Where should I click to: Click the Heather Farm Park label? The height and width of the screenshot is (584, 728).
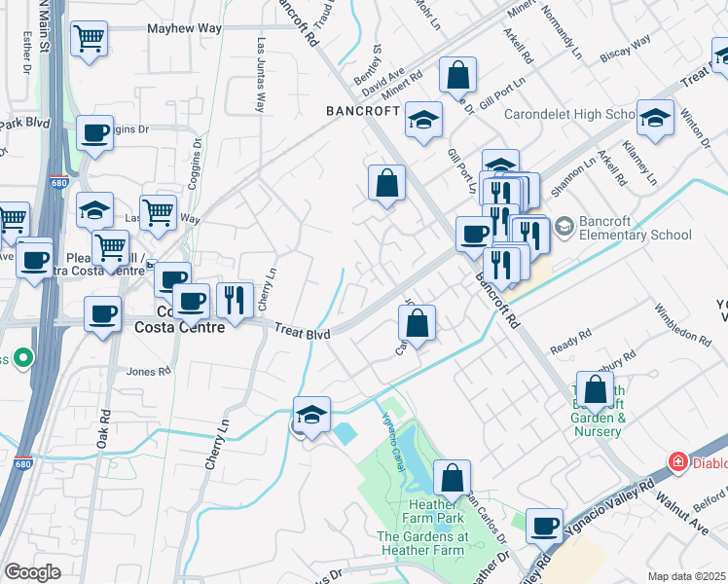(433, 511)
